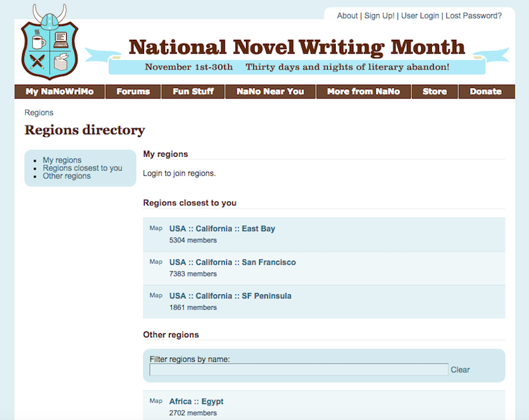
Task: Open the User Login link
Action: point(420,16)
